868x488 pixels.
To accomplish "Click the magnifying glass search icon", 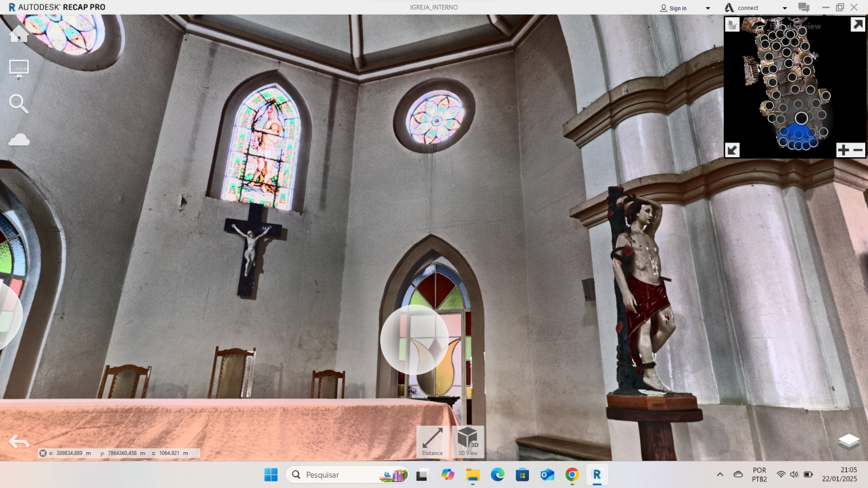I will pos(18,104).
